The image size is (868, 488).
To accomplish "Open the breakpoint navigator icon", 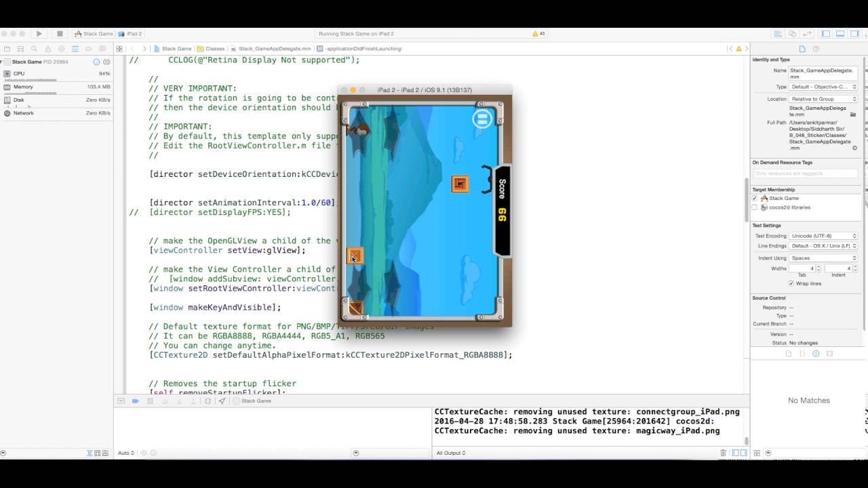I will coord(89,49).
